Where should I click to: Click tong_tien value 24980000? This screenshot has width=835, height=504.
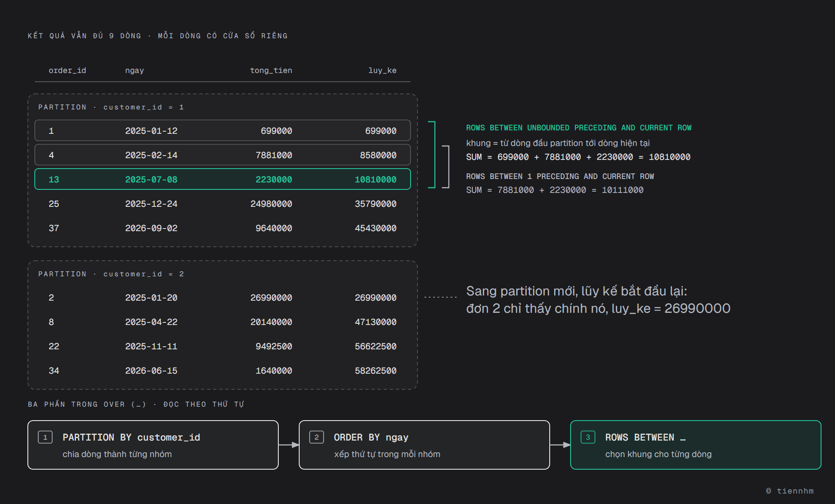coord(271,204)
